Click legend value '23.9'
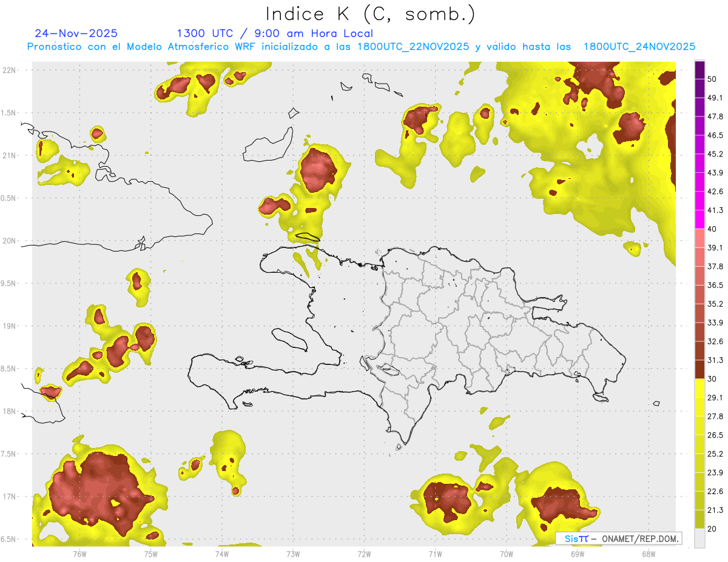 click(x=715, y=472)
